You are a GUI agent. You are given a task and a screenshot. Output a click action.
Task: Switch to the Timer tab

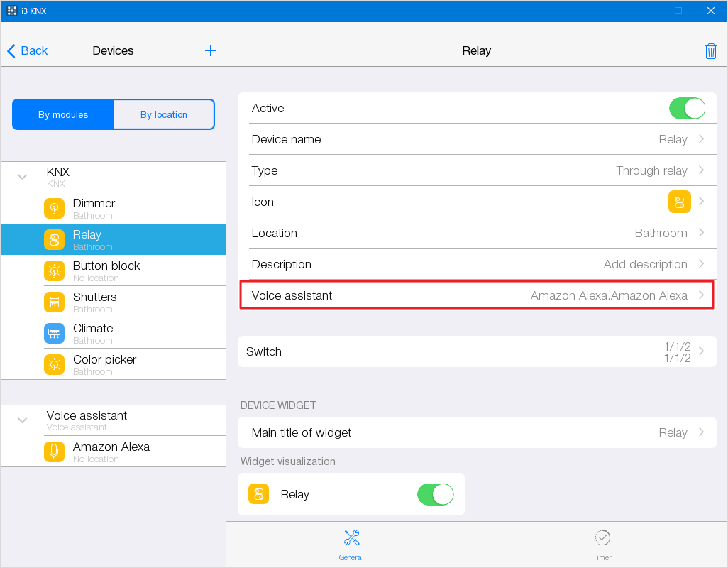[602, 545]
